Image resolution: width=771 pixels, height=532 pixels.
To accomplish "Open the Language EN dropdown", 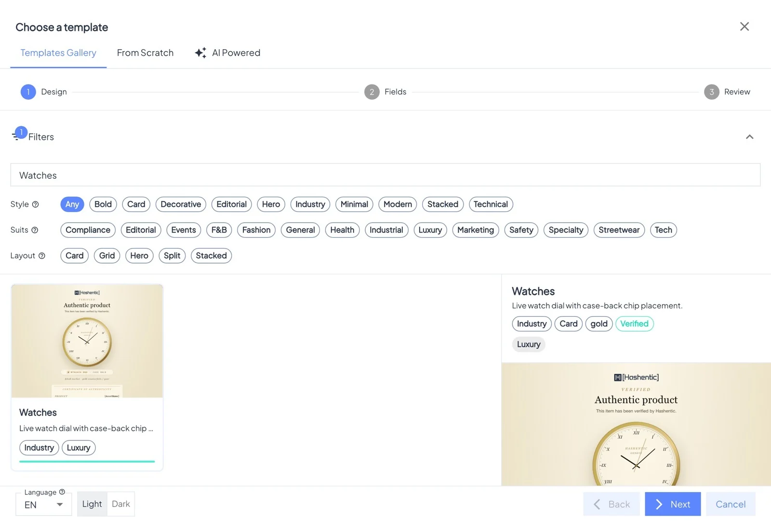I will coord(44,505).
